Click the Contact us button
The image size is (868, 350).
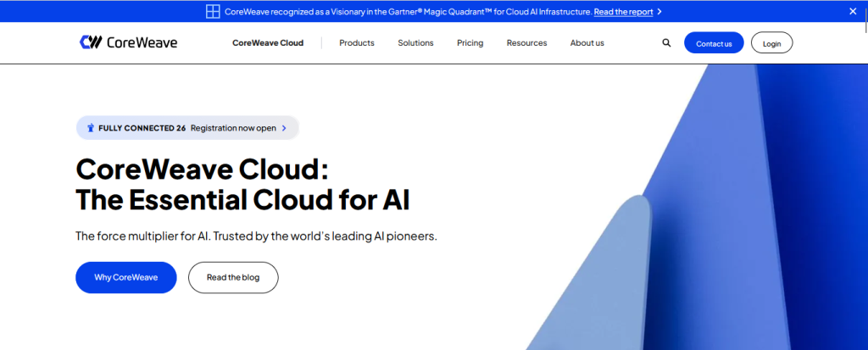point(714,42)
